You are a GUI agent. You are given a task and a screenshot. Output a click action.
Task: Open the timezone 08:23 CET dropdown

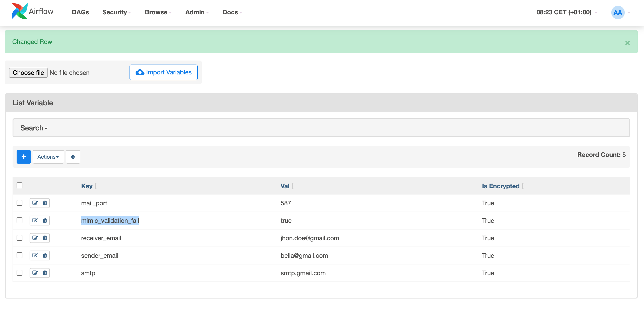(566, 12)
